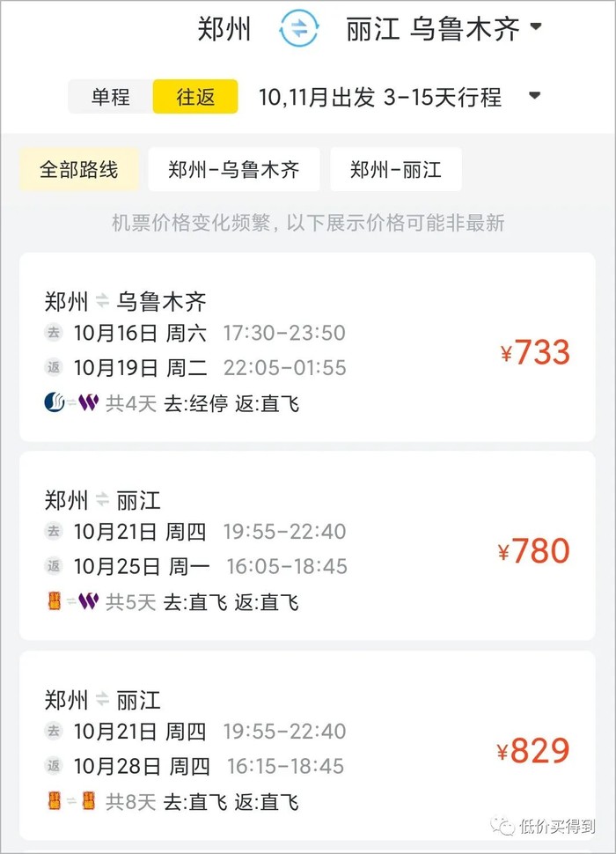
Task: Click the ¥733 price
Action: (x=535, y=353)
